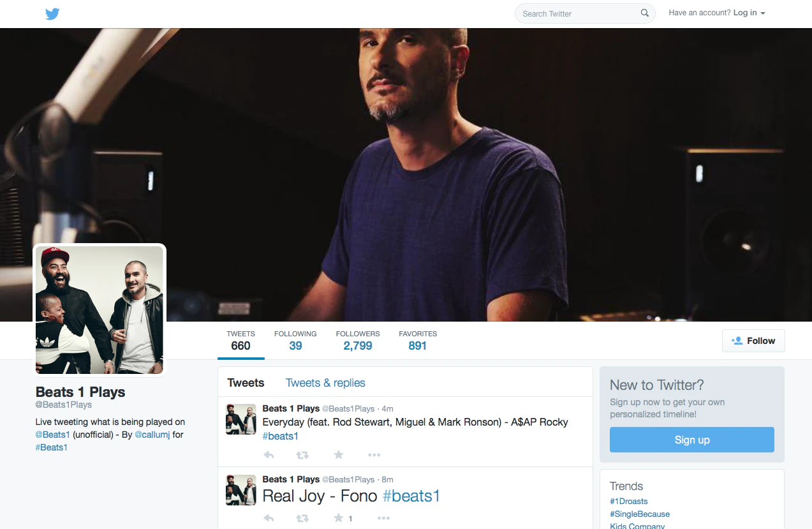View the Favorites 891 list
Image resolution: width=812 pixels, height=529 pixels.
pyautogui.click(x=418, y=341)
